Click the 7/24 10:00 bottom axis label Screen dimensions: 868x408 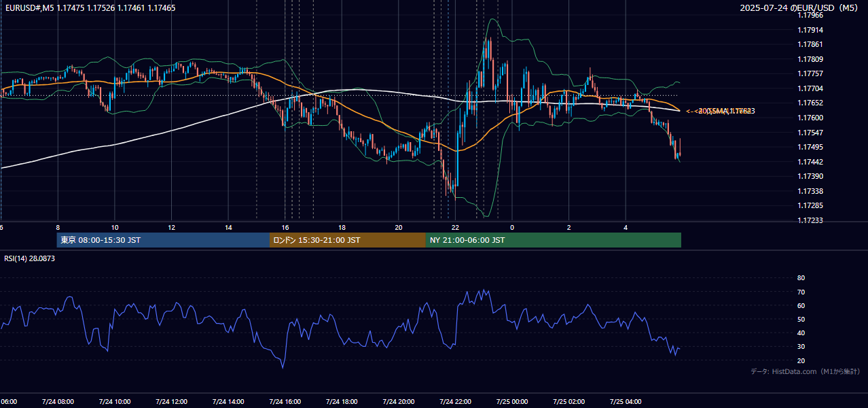[114, 401]
